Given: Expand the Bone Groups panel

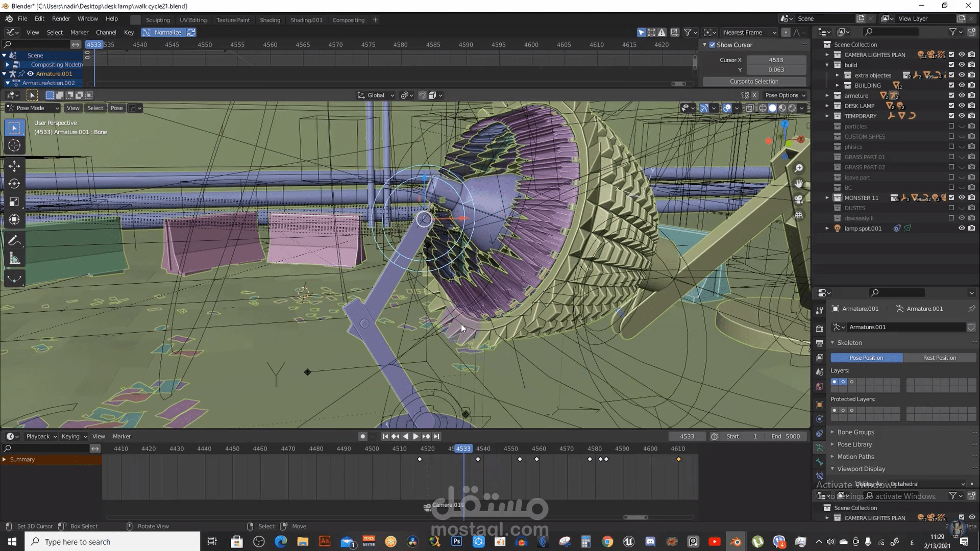Looking at the screenshot, I should [855, 432].
